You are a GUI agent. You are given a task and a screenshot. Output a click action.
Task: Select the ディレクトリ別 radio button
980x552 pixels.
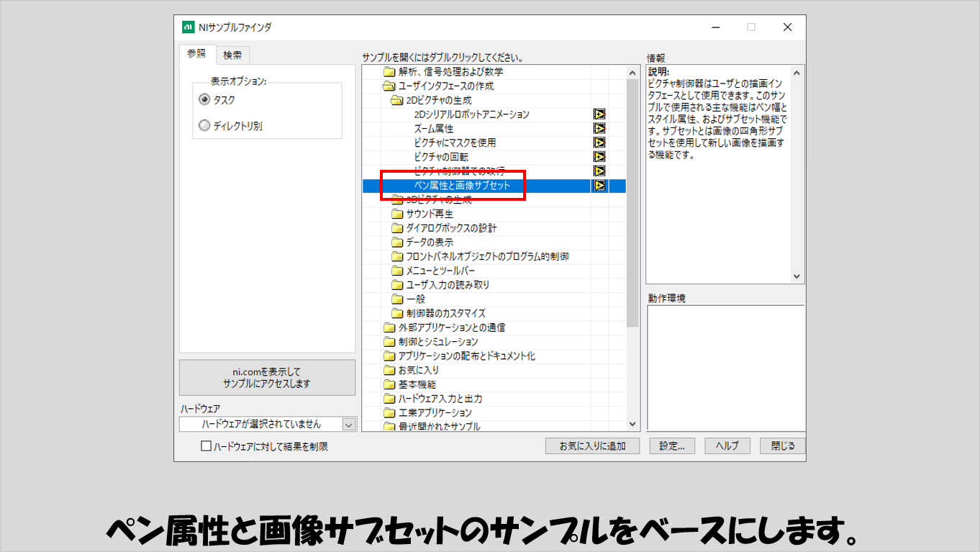pyautogui.click(x=204, y=126)
